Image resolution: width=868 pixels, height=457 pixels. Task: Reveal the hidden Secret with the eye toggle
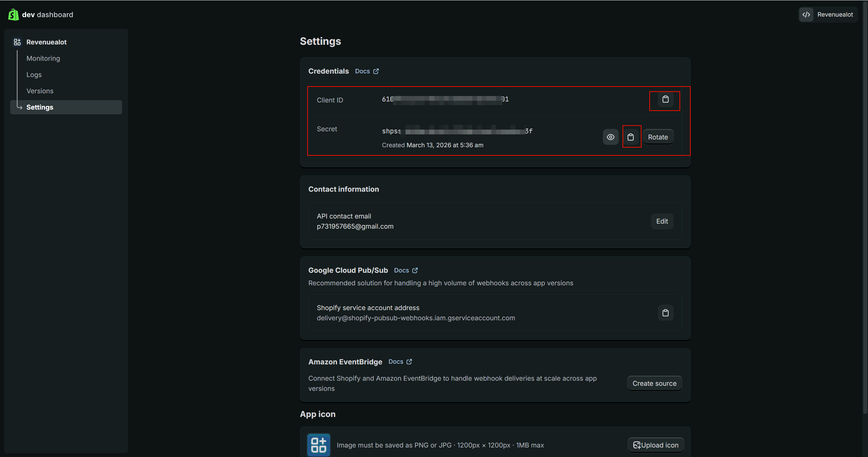pyautogui.click(x=610, y=137)
